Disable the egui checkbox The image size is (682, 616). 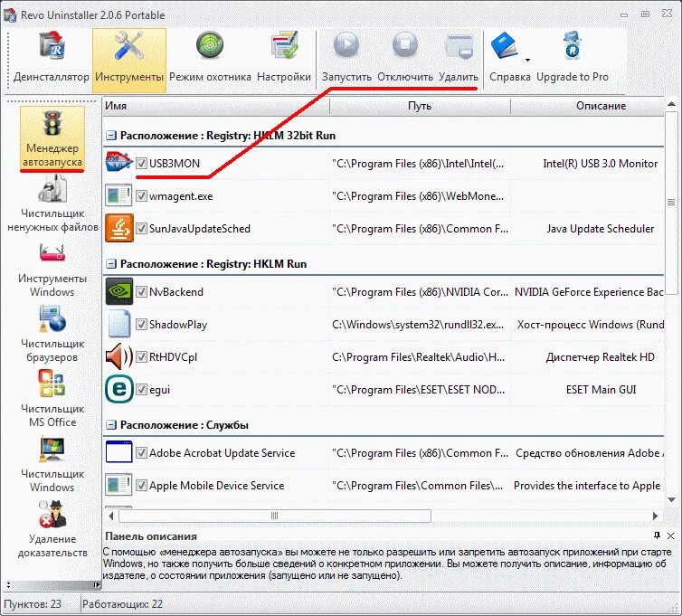[x=141, y=389]
